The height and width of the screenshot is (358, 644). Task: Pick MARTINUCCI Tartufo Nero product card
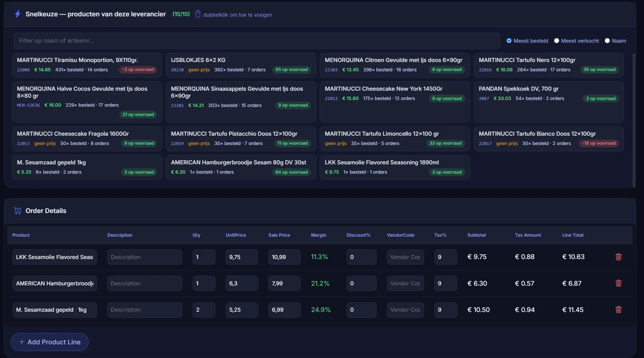pyautogui.click(x=549, y=65)
